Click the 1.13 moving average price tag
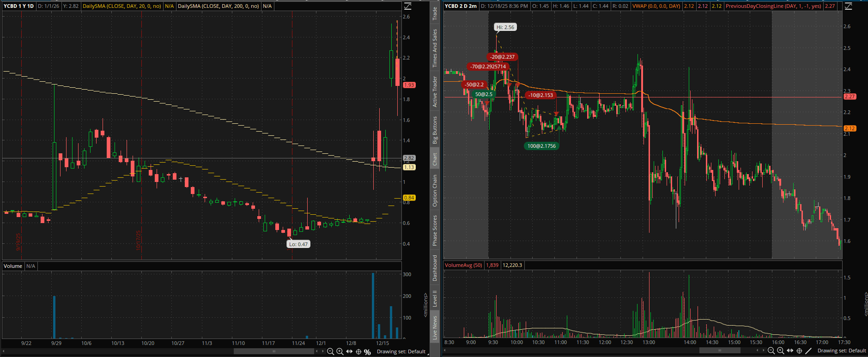This screenshot has width=868, height=357. (x=409, y=167)
